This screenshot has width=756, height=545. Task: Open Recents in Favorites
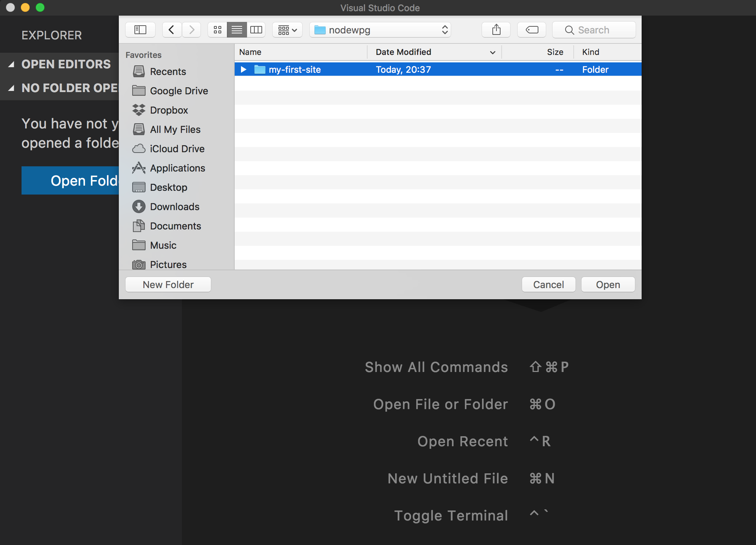[x=168, y=72]
